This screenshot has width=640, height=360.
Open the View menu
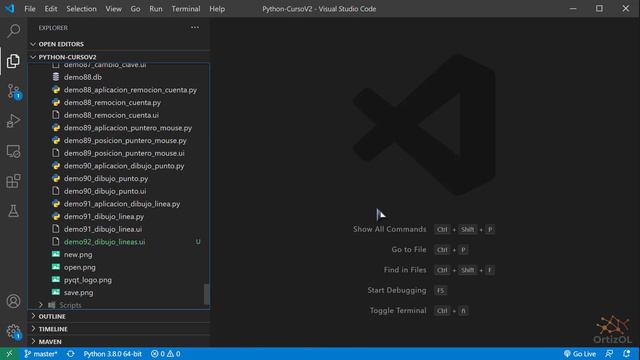[113, 9]
